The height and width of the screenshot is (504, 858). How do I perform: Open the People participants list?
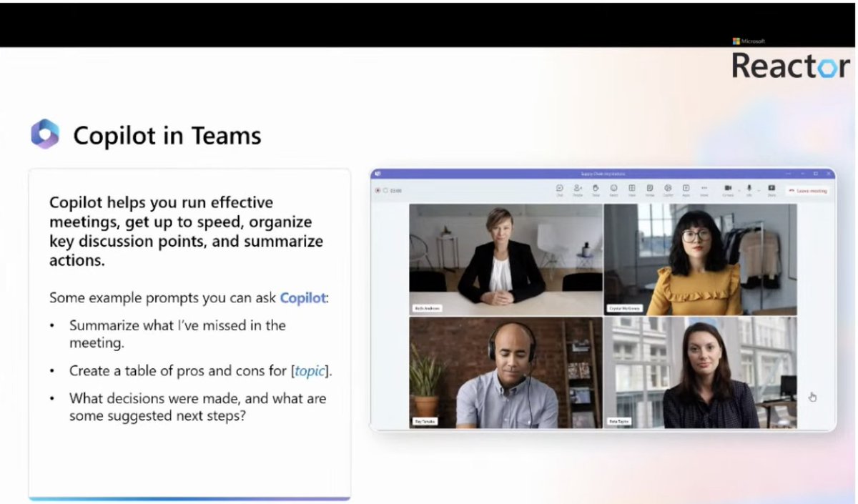point(578,190)
